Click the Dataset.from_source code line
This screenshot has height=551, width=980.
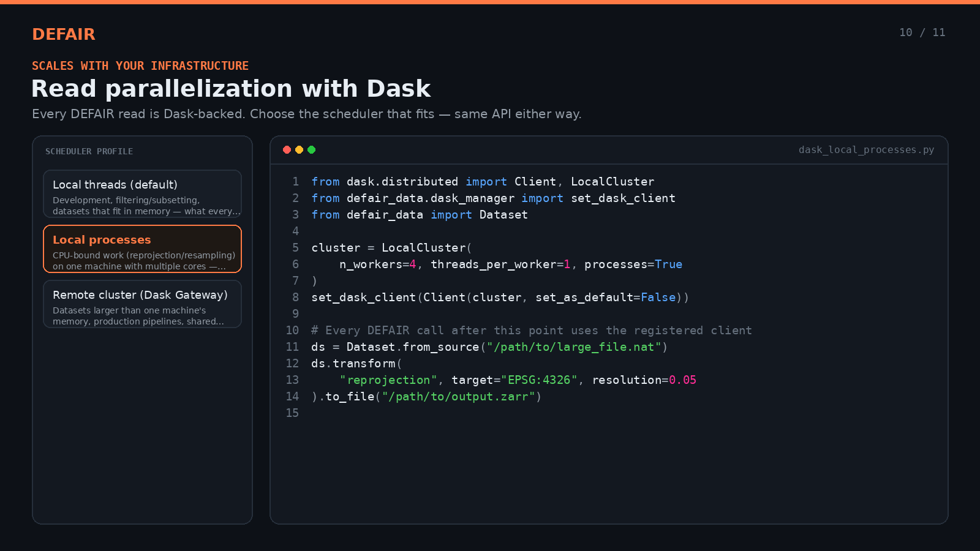(489, 347)
